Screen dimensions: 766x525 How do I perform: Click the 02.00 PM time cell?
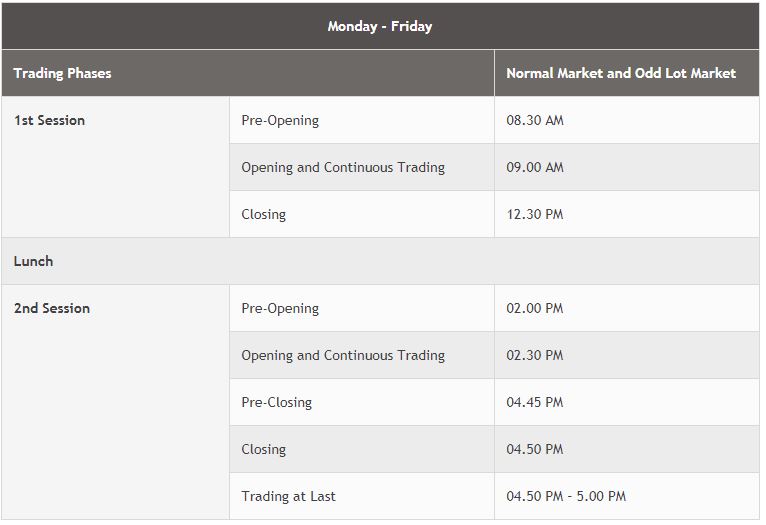coord(535,308)
